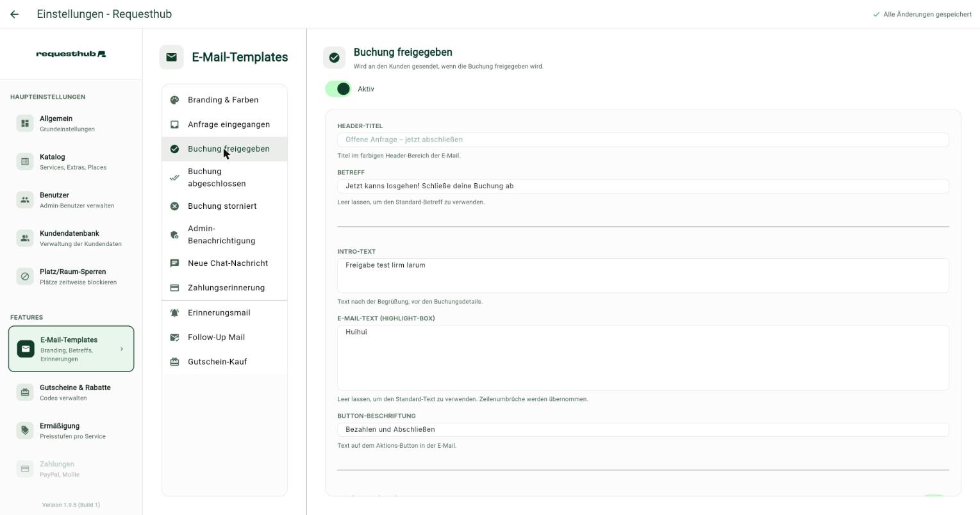Click the Erinnerungsmail bell icon

(174, 313)
